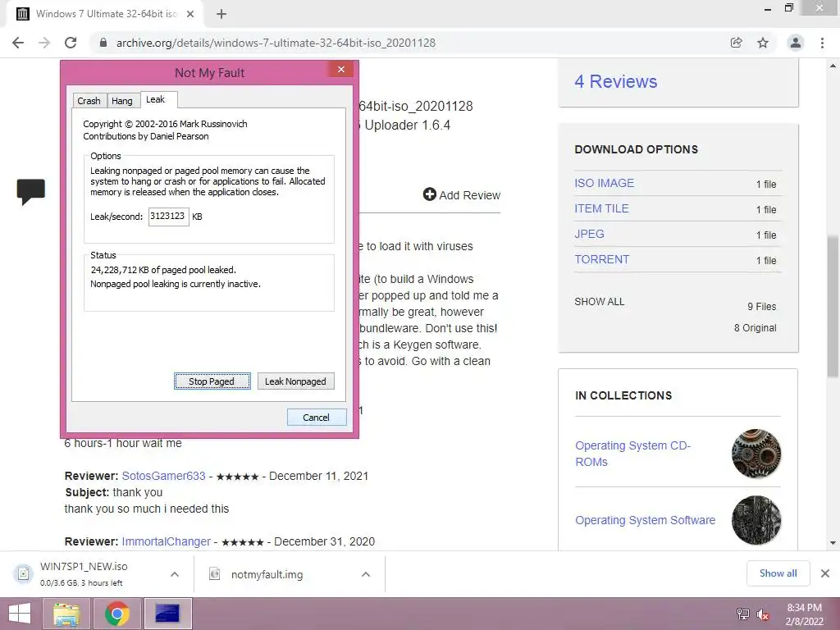Open reviewer ImmortalChanger profile
This screenshot has width=840, height=630.
coord(166,541)
